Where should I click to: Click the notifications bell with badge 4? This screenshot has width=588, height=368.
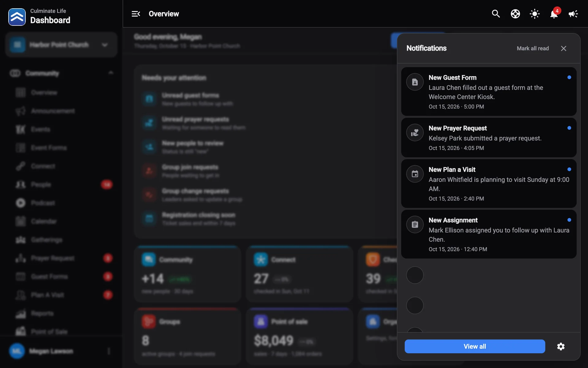[x=554, y=14]
